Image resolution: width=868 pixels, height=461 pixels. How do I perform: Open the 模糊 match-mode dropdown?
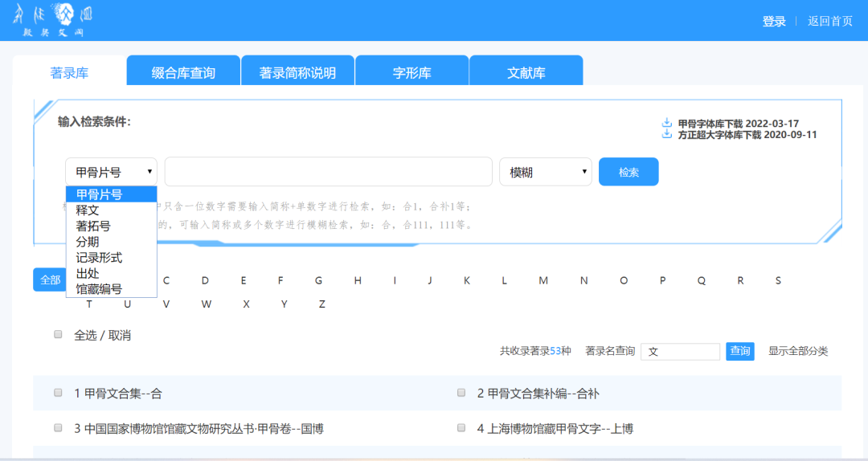(545, 172)
